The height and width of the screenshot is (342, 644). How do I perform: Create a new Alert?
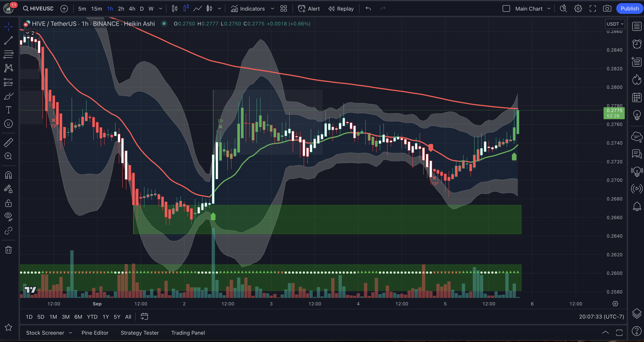[309, 9]
